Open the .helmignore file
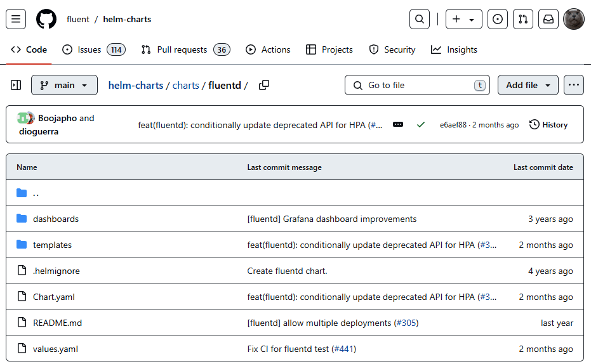 56,271
